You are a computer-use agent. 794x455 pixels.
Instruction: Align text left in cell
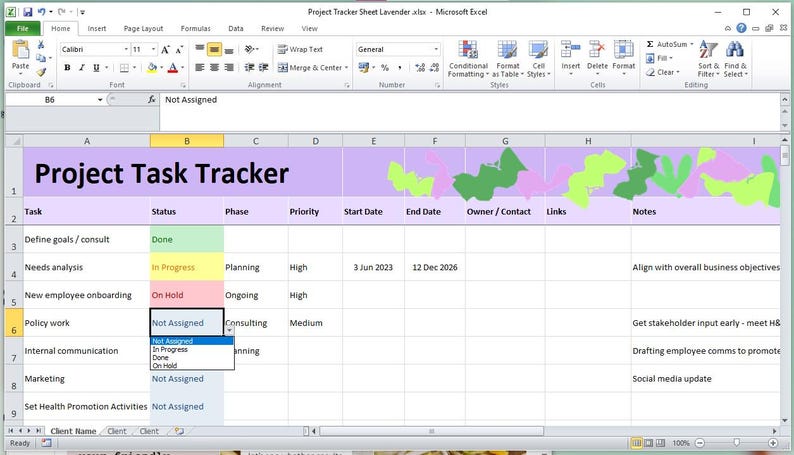200,67
